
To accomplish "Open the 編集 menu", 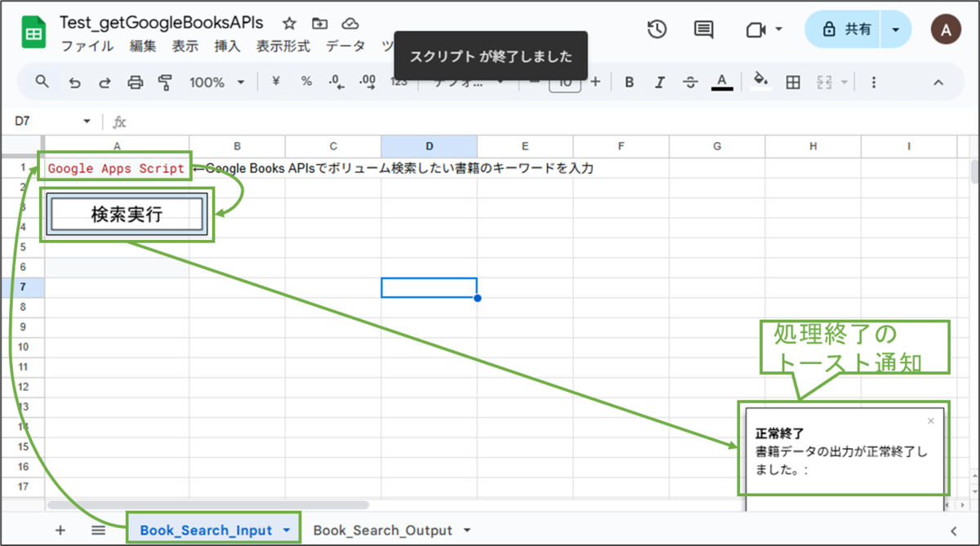I will [x=143, y=47].
